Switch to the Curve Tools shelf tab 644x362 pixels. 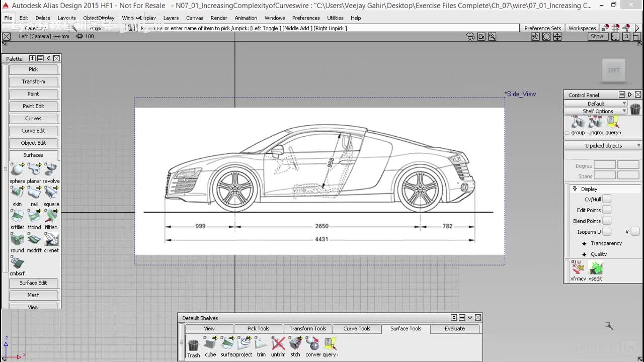click(357, 329)
